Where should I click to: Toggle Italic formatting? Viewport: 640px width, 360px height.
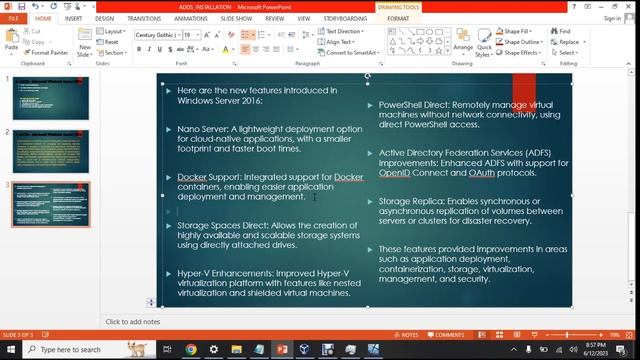tap(149, 49)
